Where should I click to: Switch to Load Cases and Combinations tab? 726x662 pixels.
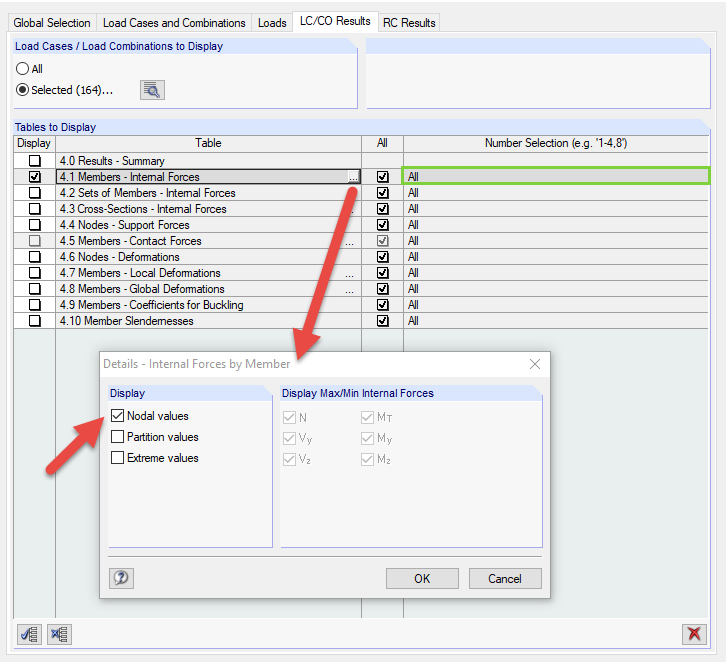(x=174, y=23)
